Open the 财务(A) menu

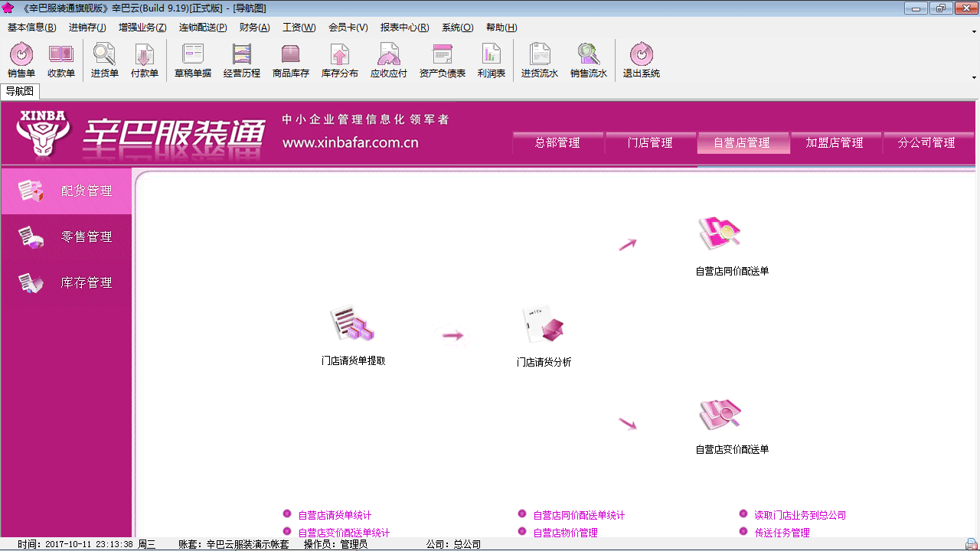(x=255, y=28)
